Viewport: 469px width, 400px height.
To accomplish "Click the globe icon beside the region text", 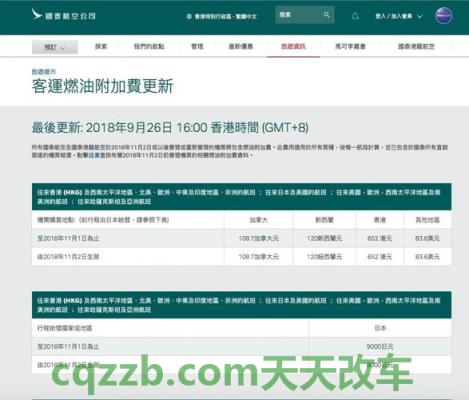I will [189, 16].
